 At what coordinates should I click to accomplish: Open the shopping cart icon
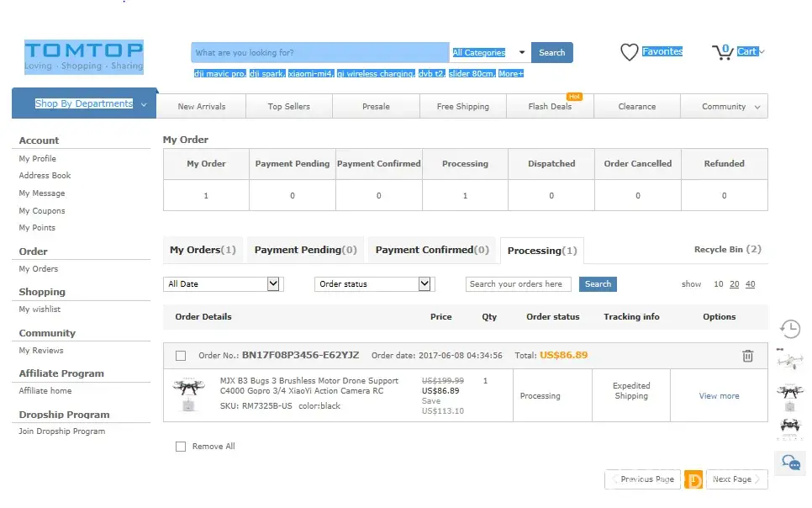coord(722,52)
